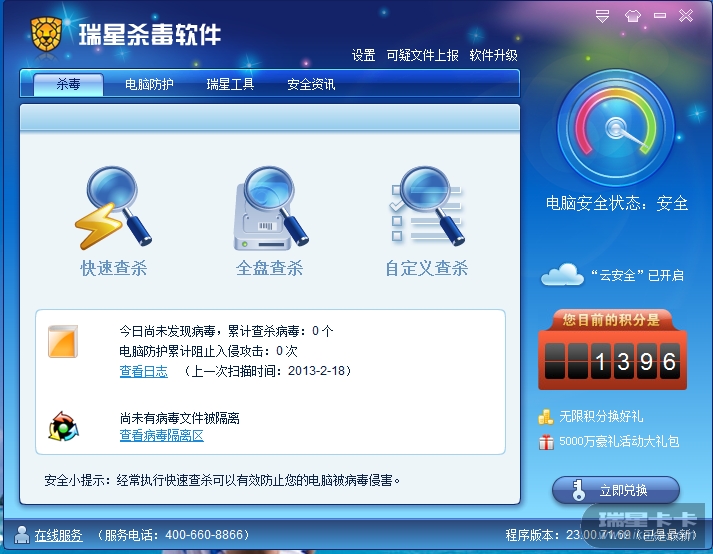
Task: Click the 快速查杀 label
Action: (x=114, y=268)
